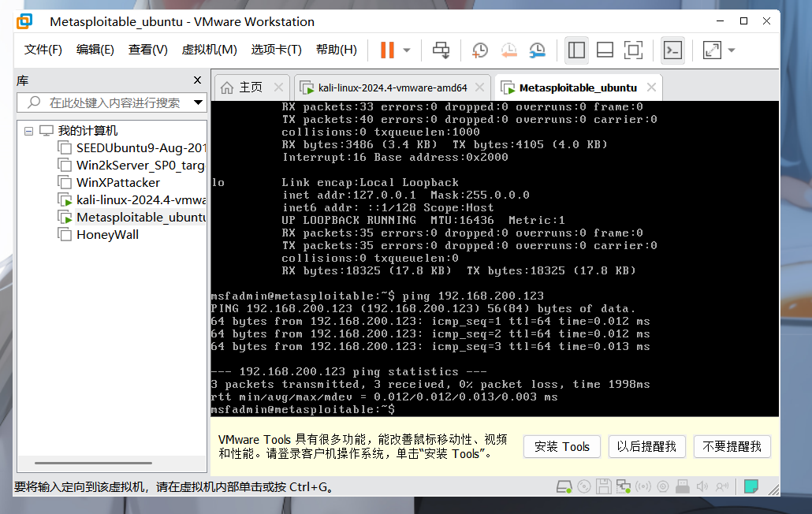
Task: Click the sound card status icon
Action: [702, 486]
